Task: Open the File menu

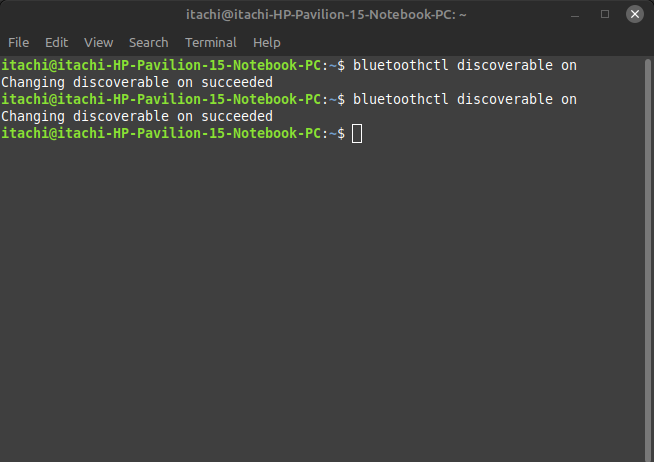Action: (x=18, y=43)
